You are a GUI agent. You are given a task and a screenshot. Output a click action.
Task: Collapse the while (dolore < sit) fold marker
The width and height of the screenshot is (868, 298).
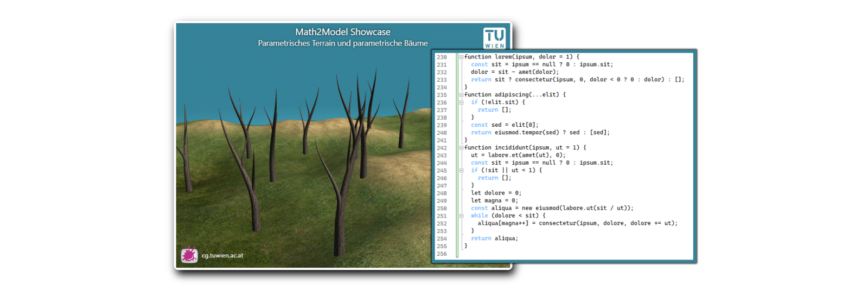[x=461, y=216]
